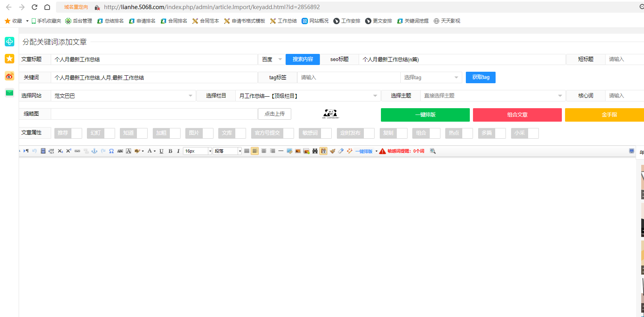644x317 pixels.
Task: Insert an anchor with the anchor icon
Action: 94,151
